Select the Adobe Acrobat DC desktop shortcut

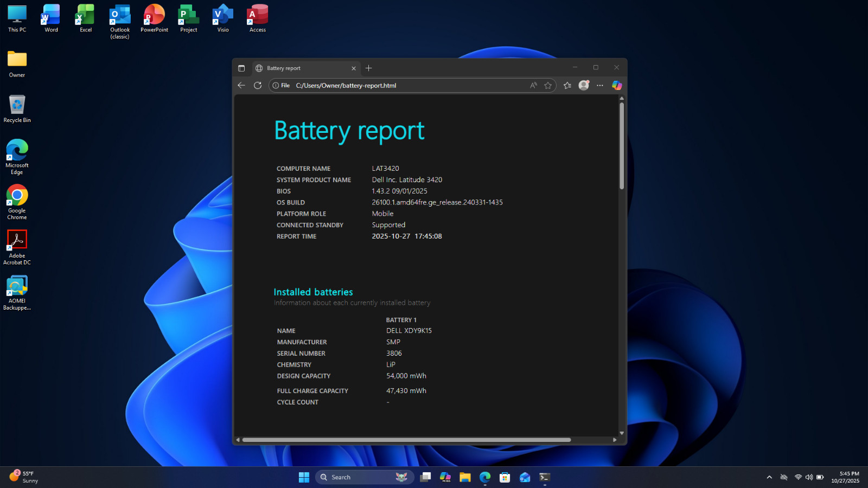coord(17,248)
